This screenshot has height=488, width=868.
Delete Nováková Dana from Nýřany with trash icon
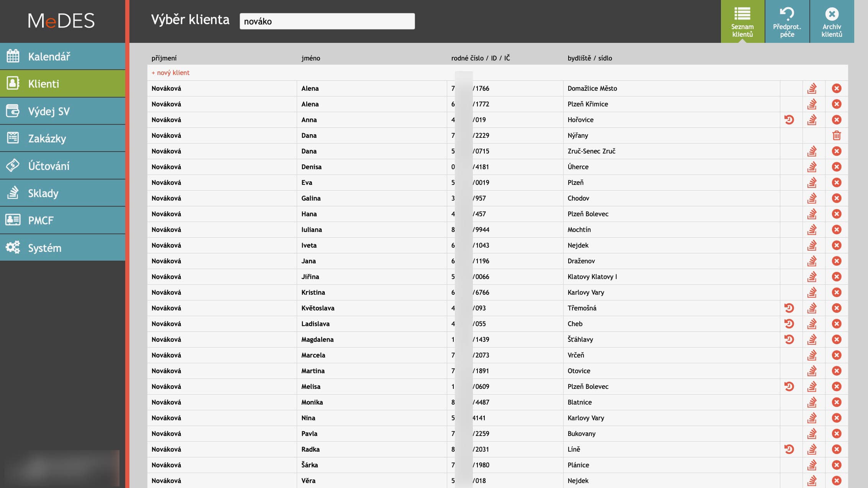(837, 135)
